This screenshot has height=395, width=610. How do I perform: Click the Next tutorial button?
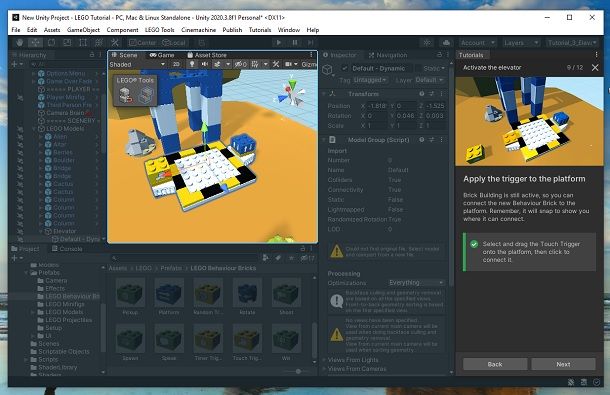563,364
